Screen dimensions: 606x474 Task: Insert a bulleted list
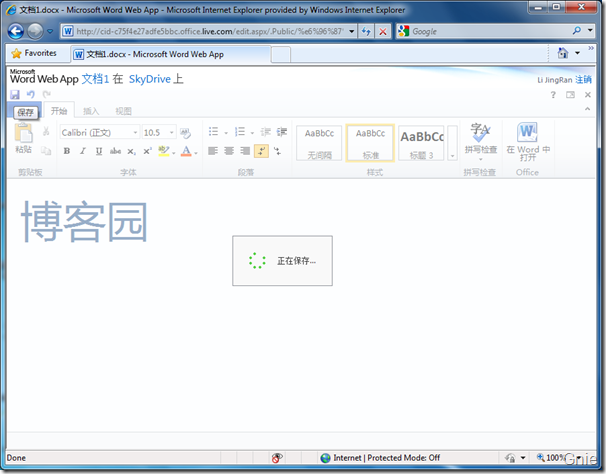(213, 132)
